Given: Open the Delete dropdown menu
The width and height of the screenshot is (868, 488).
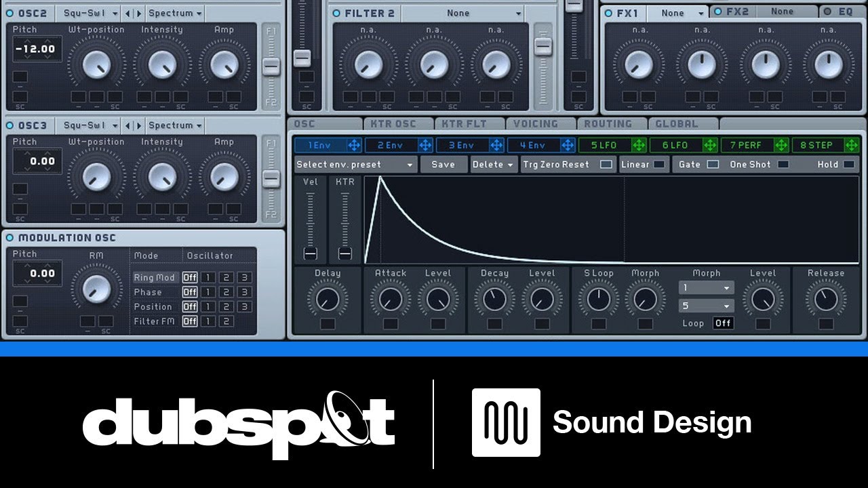Looking at the screenshot, I should click(x=493, y=165).
